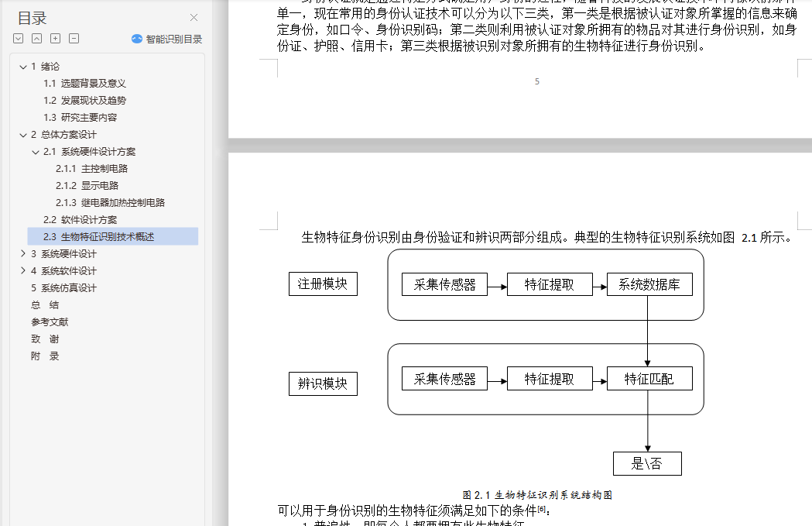
Task: Click the 是\否 result box
Action: click(647, 463)
